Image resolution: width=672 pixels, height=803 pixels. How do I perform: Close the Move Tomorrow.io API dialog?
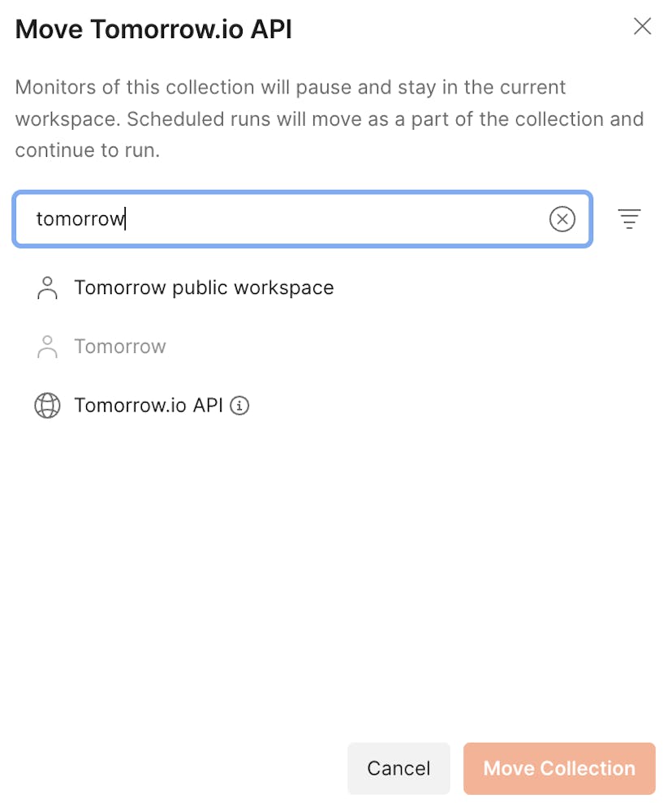(x=642, y=26)
